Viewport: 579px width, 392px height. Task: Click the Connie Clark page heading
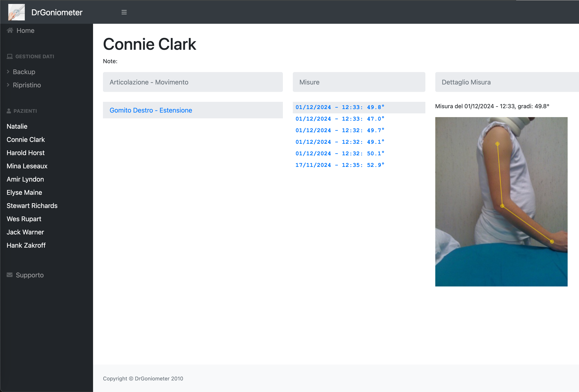(150, 44)
